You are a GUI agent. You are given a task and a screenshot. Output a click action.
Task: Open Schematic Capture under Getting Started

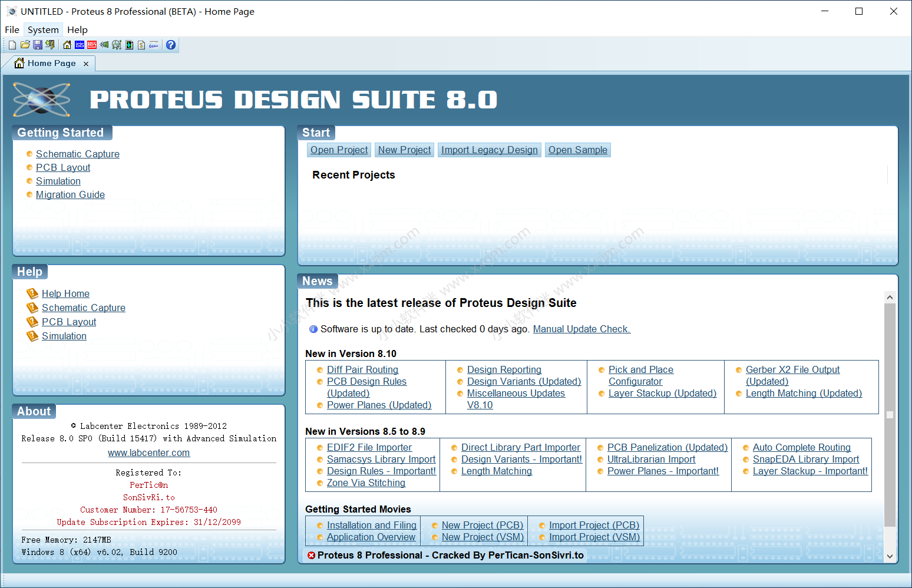[x=78, y=154]
